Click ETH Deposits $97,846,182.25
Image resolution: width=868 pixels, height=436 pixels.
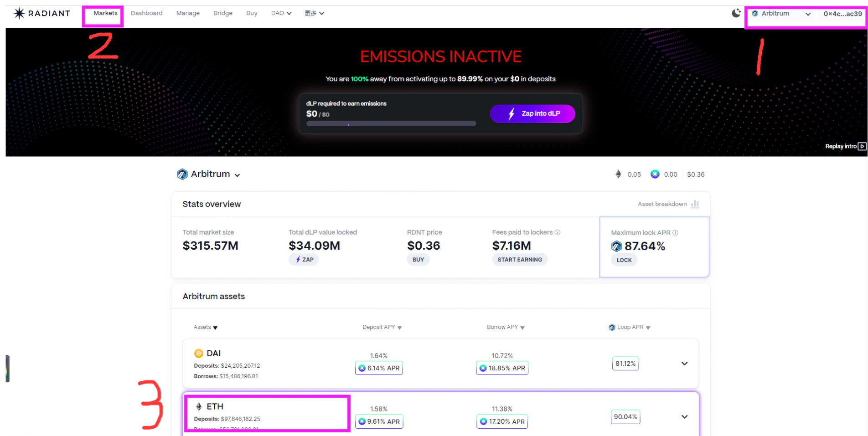[227, 419]
